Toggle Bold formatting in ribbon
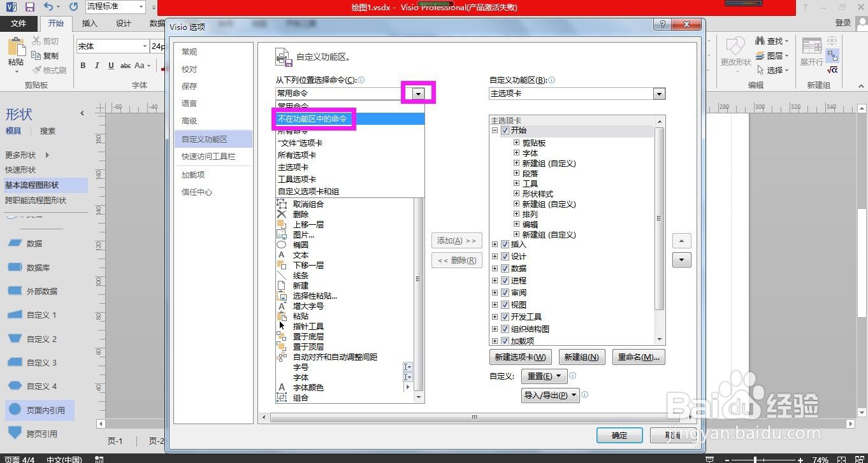 click(x=83, y=66)
